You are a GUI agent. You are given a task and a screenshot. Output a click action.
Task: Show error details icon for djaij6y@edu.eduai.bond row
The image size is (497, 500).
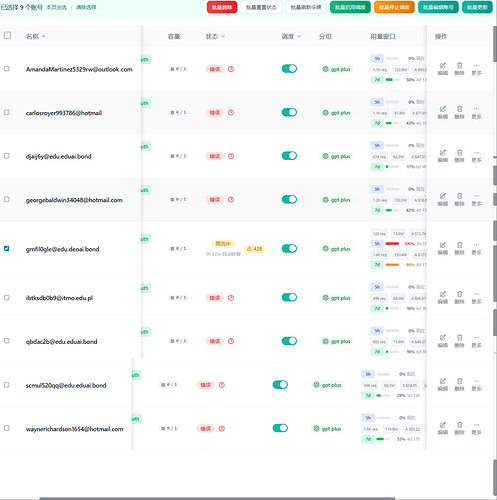pos(231,156)
